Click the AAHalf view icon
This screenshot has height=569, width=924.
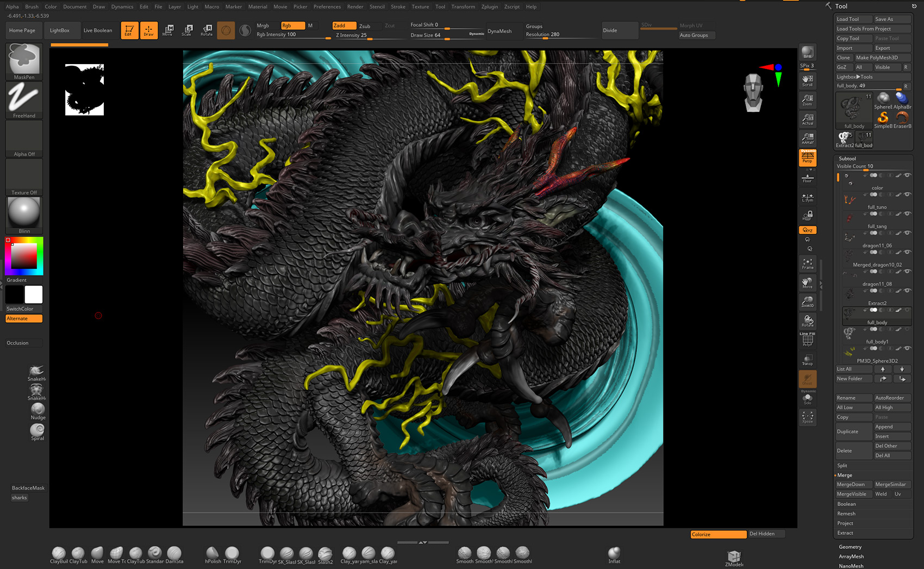[x=808, y=139]
